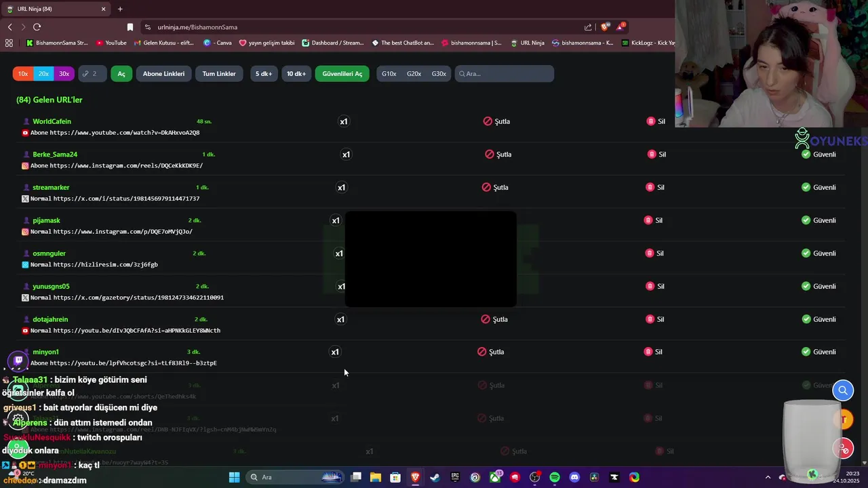Image resolution: width=868 pixels, height=488 pixels.
Task: Click the bookmark icon beside the address bar
Action: [x=130, y=27]
